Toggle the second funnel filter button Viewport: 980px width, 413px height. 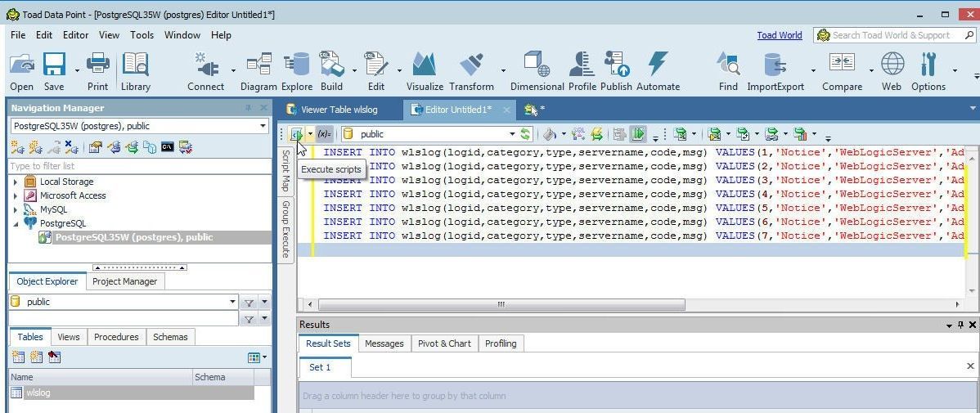click(x=249, y=319)
